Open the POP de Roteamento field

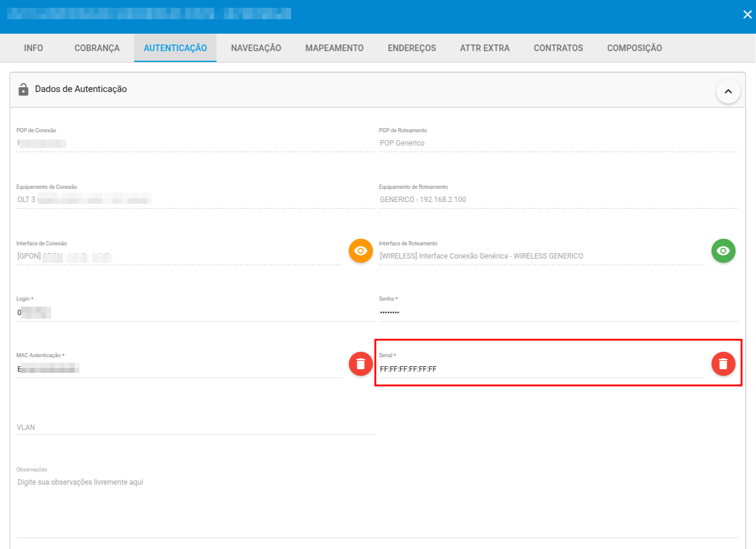pos(559,144)
